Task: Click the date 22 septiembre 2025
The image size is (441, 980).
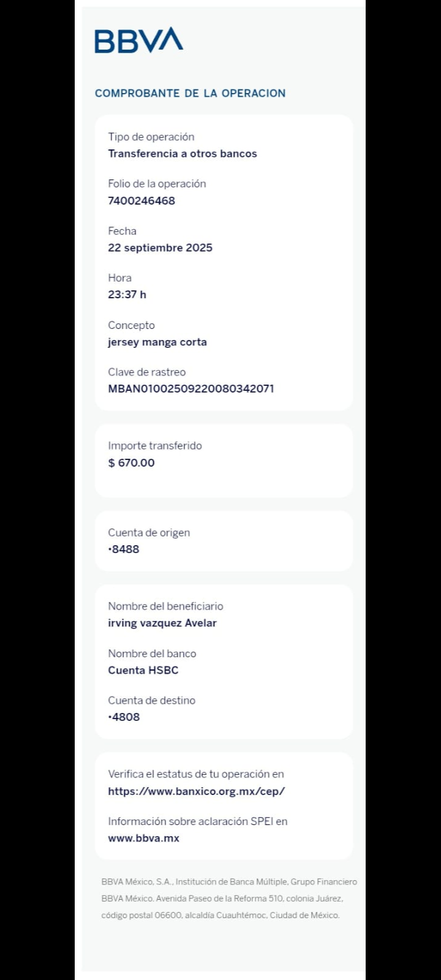Action: point(160,247)
